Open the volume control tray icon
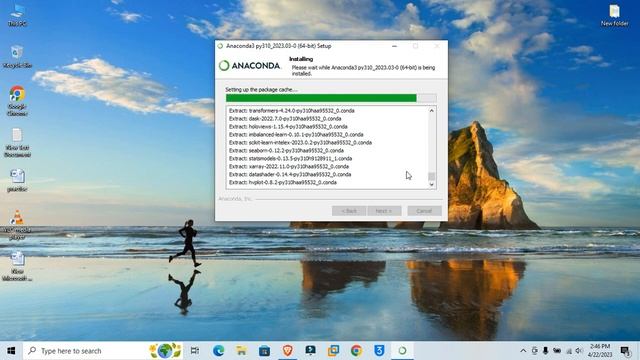This screenshot has width=640, height=360. click(x=579, y=351)
